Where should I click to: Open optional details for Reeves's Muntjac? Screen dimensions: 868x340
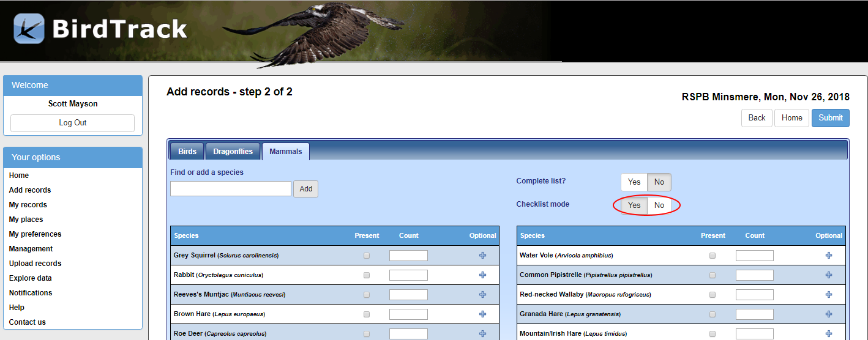pyautogui.click(x=482, y=295)
